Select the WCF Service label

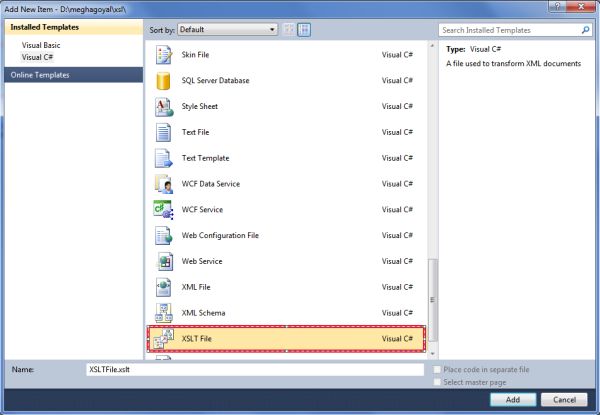[x=202, y=210]
